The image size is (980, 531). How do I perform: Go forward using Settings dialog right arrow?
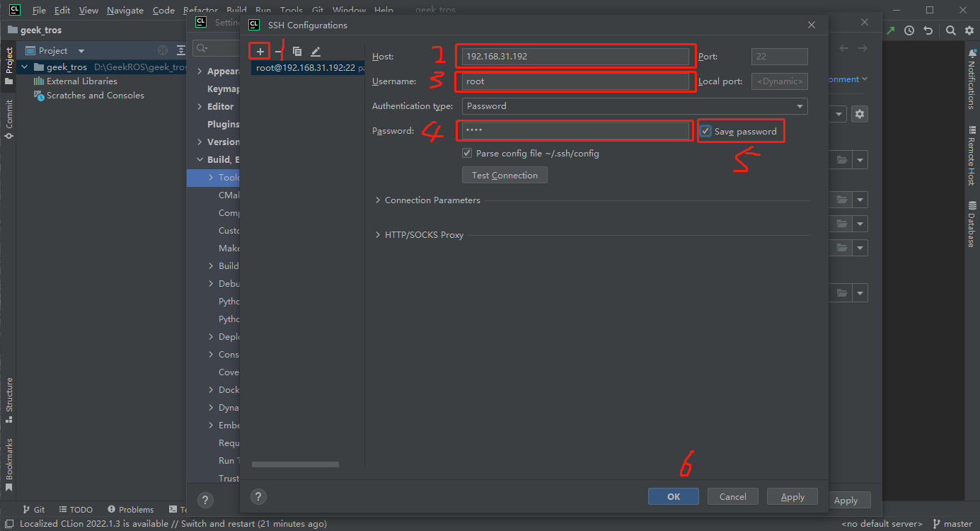pos(863,48)
